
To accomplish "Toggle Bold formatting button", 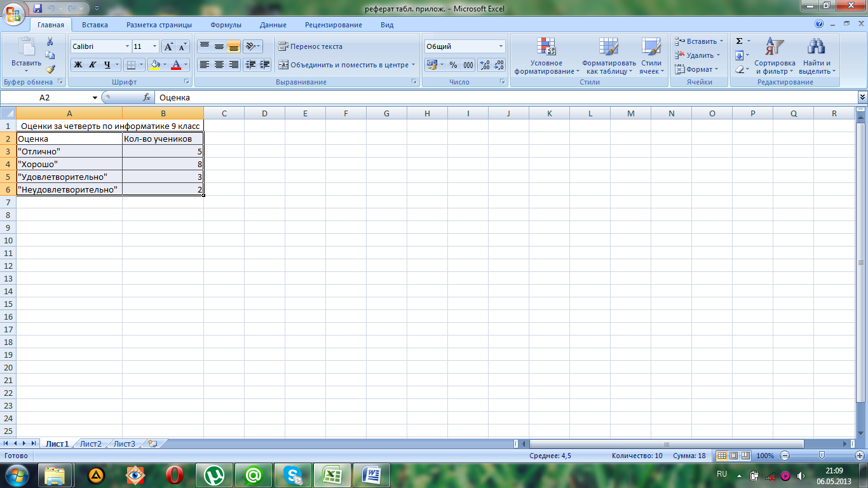I will tap(78, 65).
